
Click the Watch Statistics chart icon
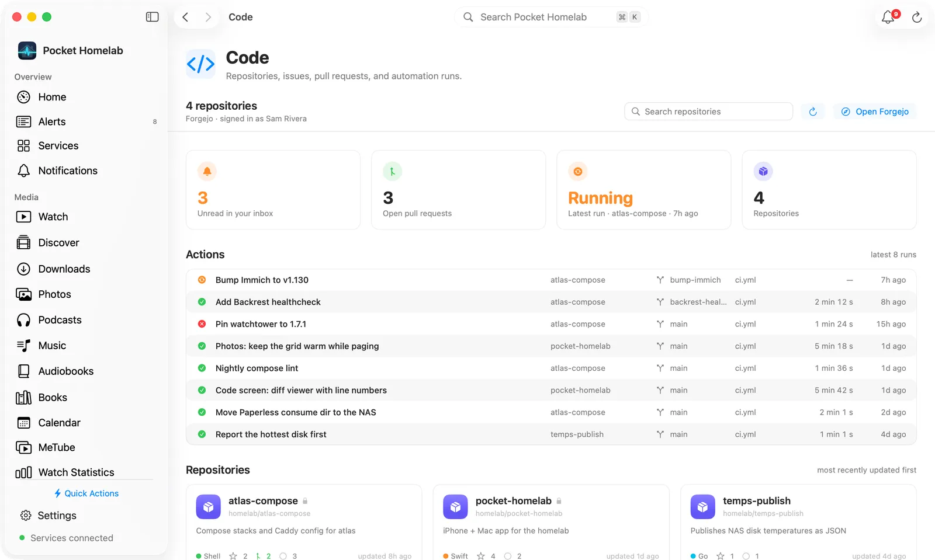(23, 472)
